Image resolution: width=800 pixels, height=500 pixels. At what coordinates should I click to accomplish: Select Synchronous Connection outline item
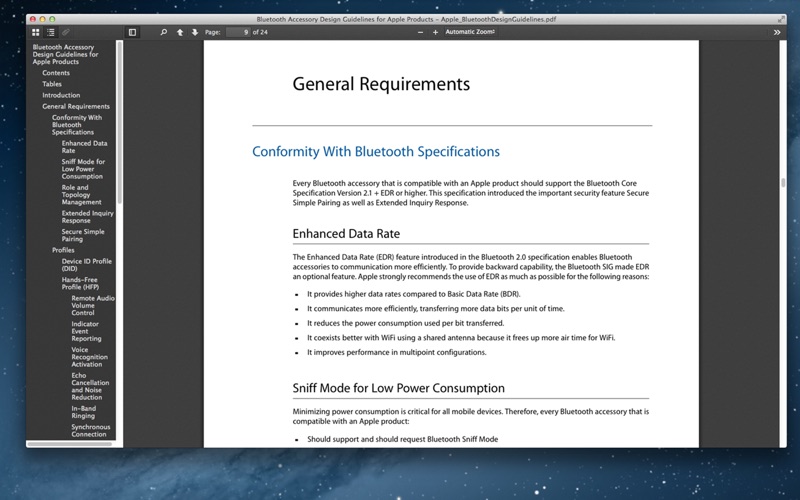pyautogui.click(x=90, y=431)
